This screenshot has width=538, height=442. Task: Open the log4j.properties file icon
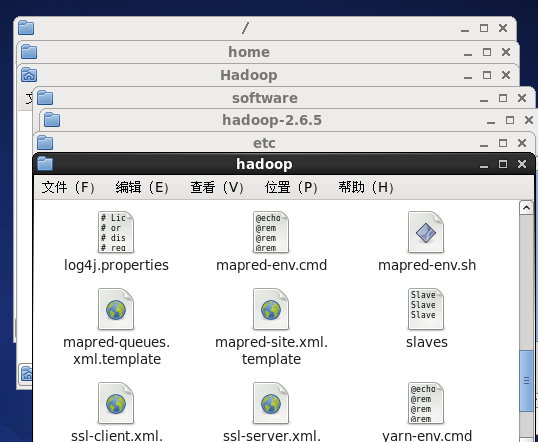[x=116, y=232]
